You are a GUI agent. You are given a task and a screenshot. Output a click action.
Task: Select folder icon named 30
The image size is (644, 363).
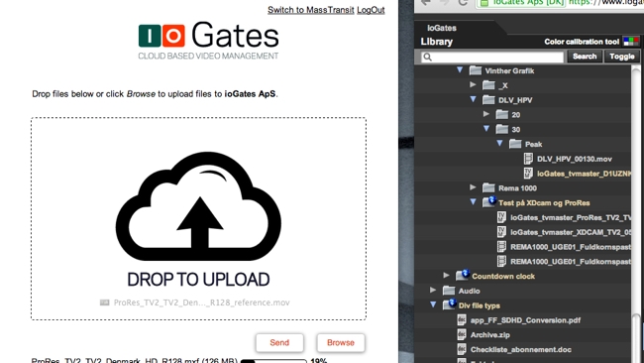502,129
